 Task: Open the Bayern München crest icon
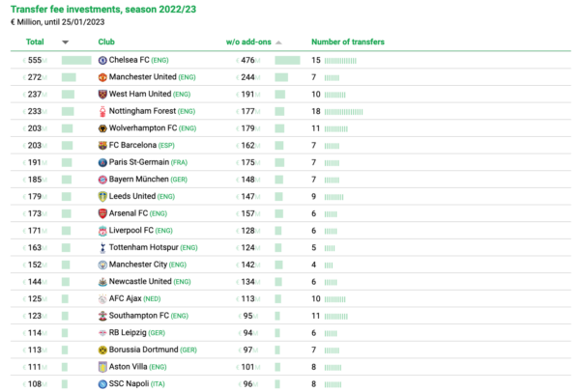(x=102, y=180)
